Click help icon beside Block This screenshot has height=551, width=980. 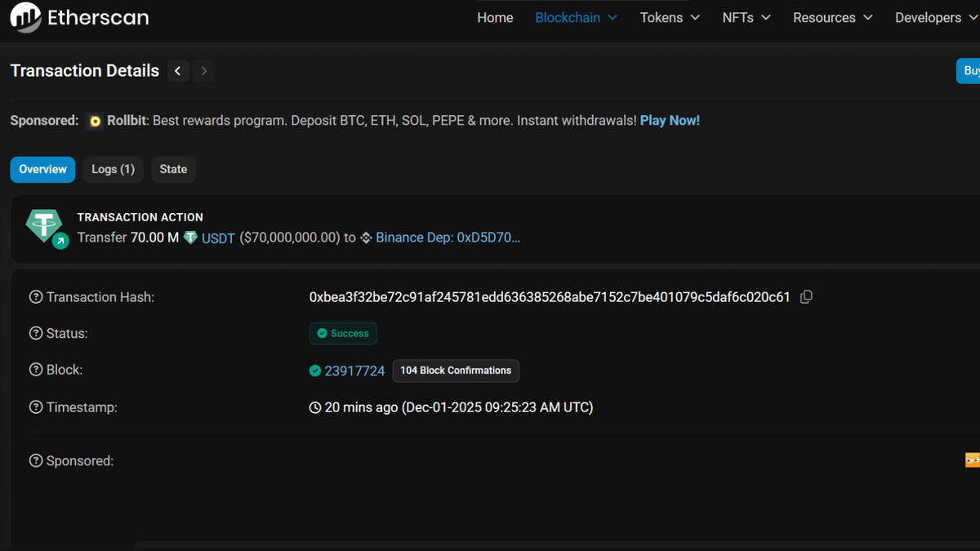click(36, 370)
